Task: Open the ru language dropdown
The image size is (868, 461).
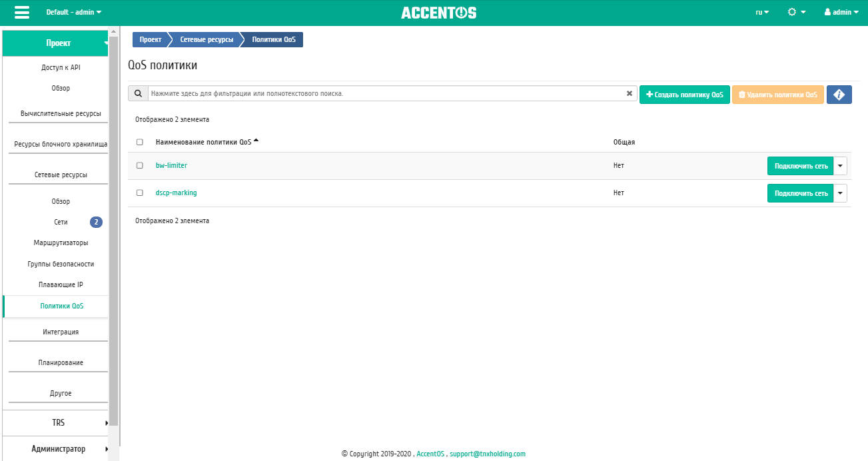Action: [x=763, y=12]
